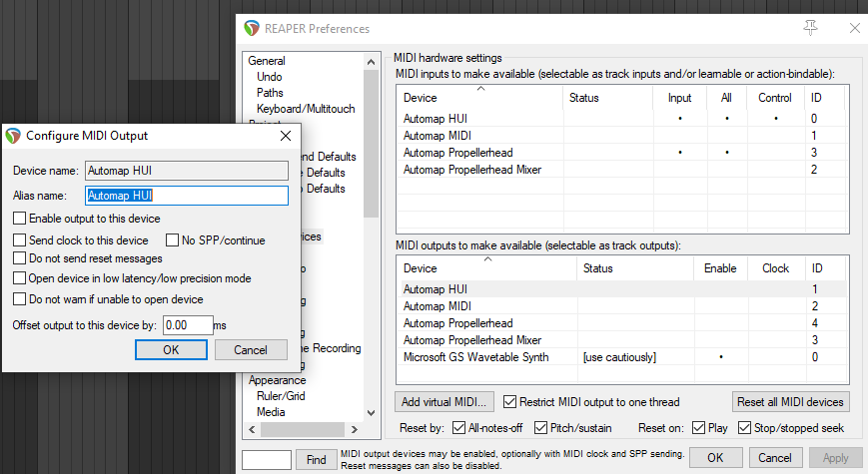Image resolution: width=868 pixels, height=474 pixels.
Task: Click the Input column header
Action: 680,98
